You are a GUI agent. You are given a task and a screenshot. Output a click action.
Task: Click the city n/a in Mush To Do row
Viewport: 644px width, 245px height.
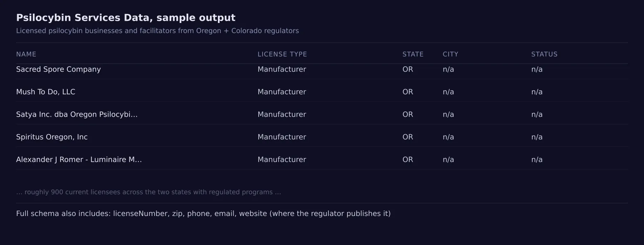[x=448, y=92]
